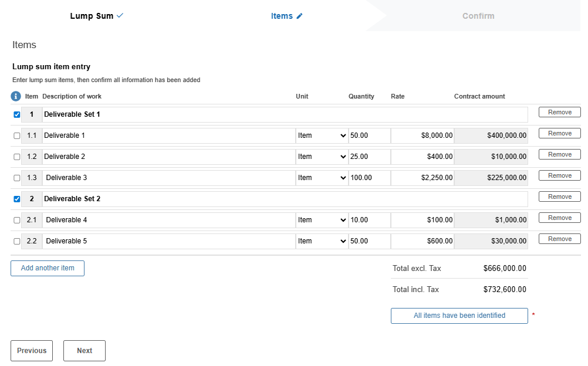Click the total incl. tax value $732,600.00

(x=505, y=290)
